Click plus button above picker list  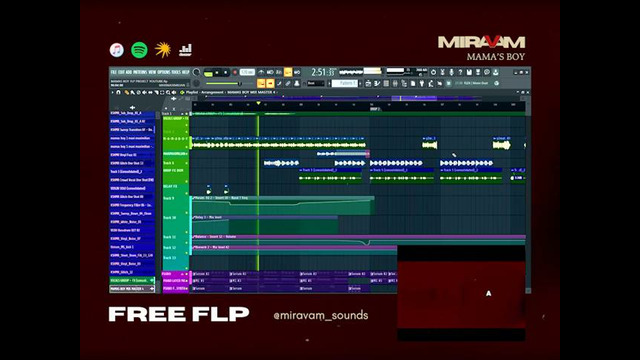coord(132,107)
